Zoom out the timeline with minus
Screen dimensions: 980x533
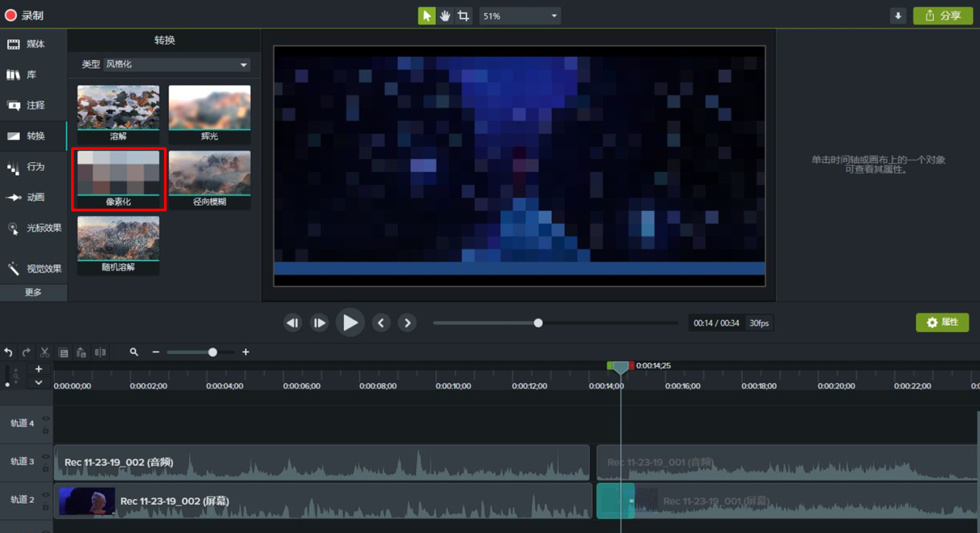tap(156, 352)
